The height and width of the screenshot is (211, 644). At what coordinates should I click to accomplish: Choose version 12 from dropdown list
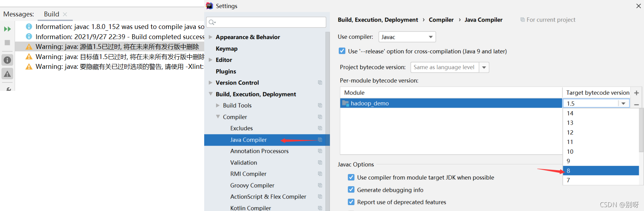(x=601, y=132)
